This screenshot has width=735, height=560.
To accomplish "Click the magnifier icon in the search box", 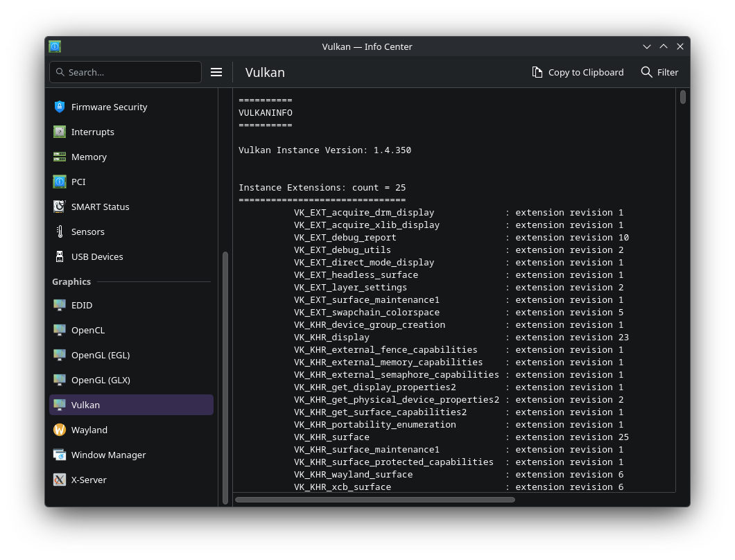I will point(60,72).
